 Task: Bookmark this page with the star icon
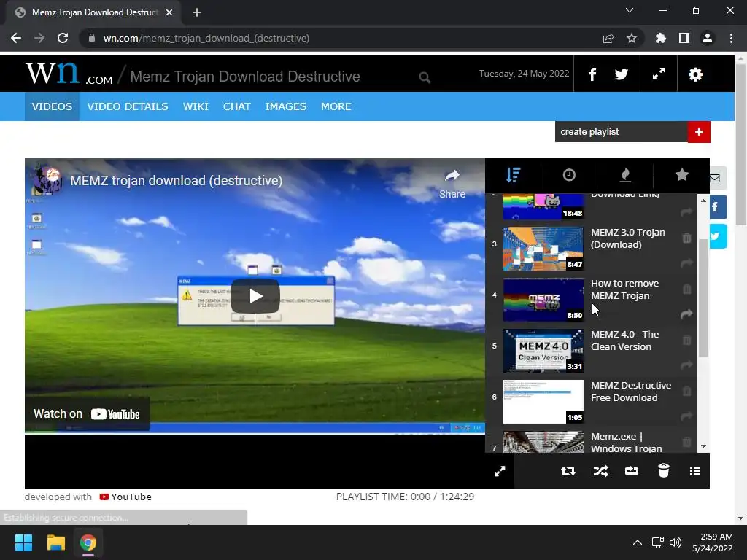[631, 38]
